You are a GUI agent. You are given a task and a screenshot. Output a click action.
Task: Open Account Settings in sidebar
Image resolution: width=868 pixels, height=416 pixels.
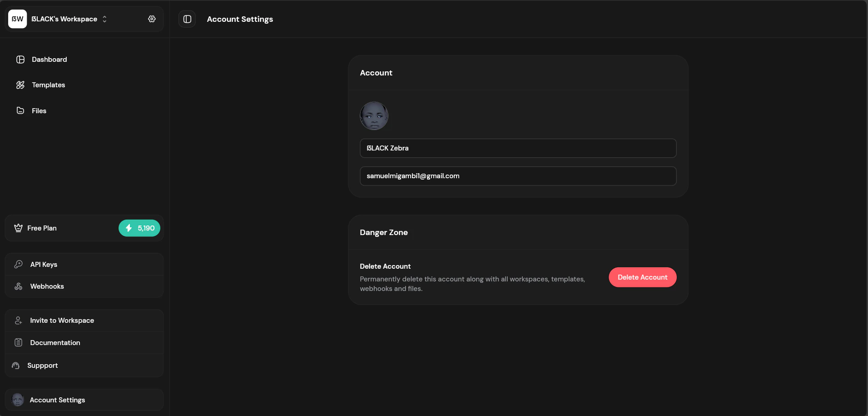[x=84, y=400]
